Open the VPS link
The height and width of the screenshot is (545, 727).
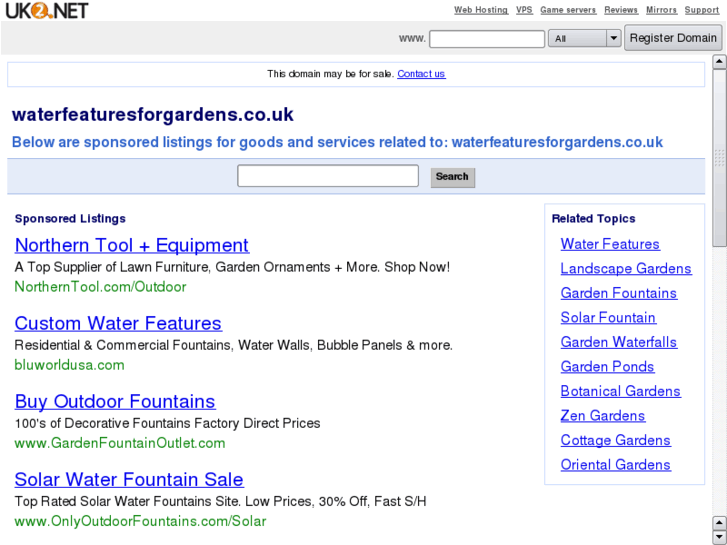524,10
